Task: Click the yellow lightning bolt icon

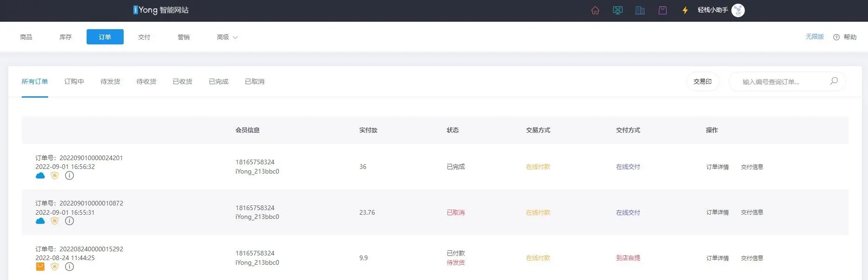Action: pyautogui.click(x=685, y=10)
